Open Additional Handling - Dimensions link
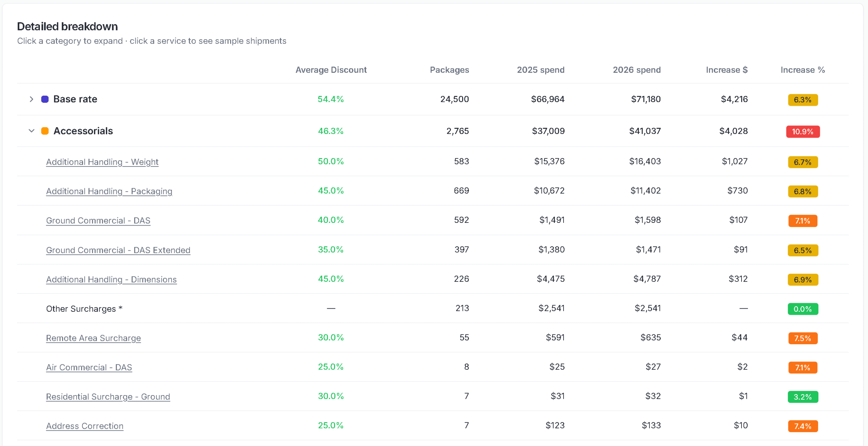The height and width of the screenshot is (446, 868). coord(111,279)
